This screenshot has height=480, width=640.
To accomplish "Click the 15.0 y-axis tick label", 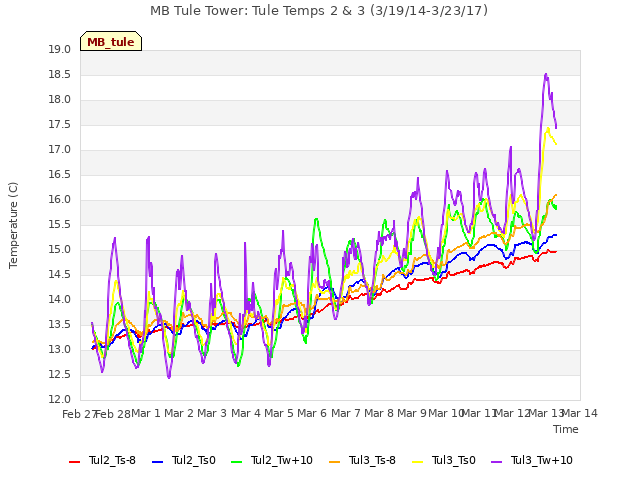I will click(x=60, y=250).
